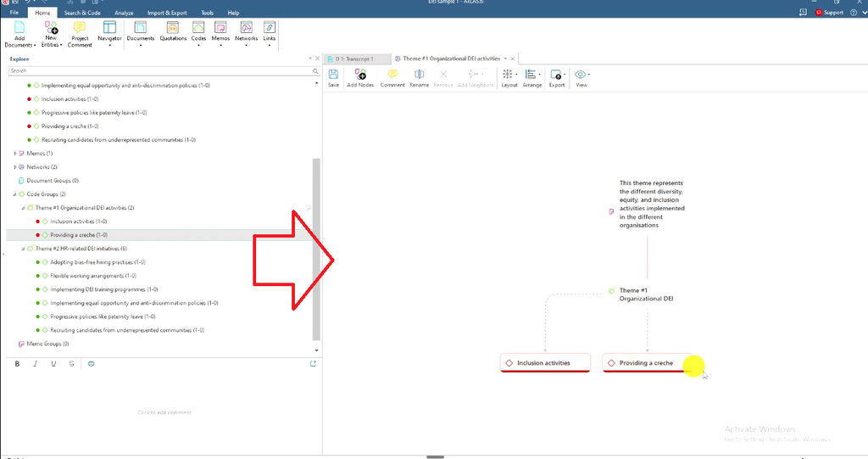Open the Links manager icon
The height and width of the screenshot is (459, 868).
[269, 28]
